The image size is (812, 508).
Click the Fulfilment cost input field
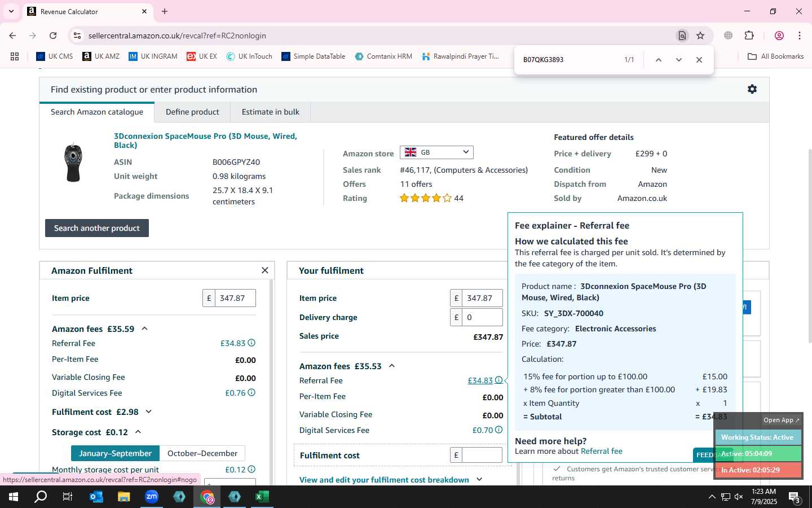pyautogui.click(x=482, y=455)
